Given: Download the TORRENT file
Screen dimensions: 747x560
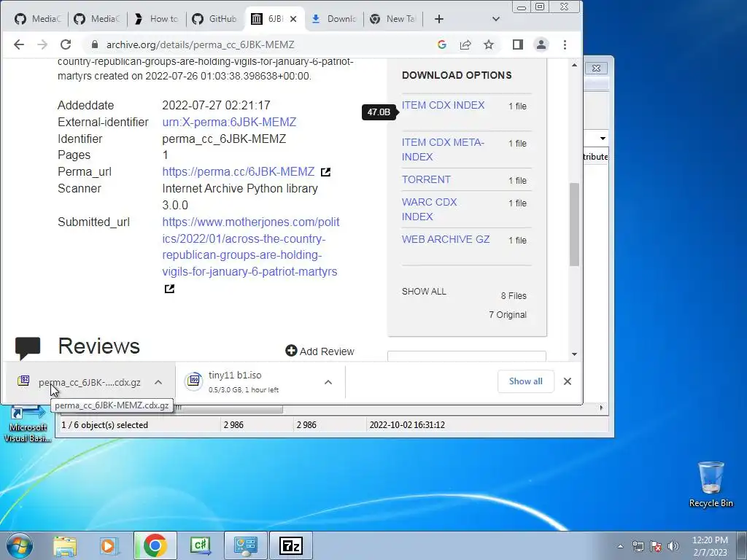Looking at the screenshot, I should tap(426, 179).
